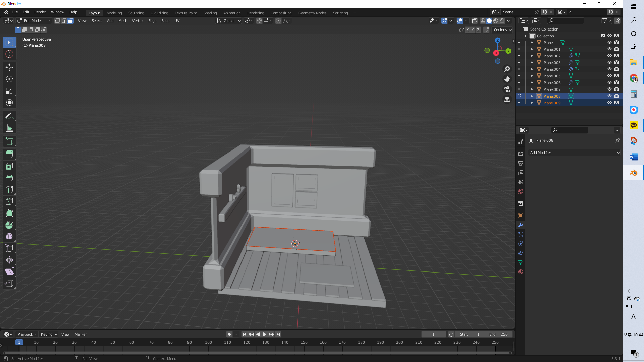
Task: Click the play animation button
Action: point(264,334)
